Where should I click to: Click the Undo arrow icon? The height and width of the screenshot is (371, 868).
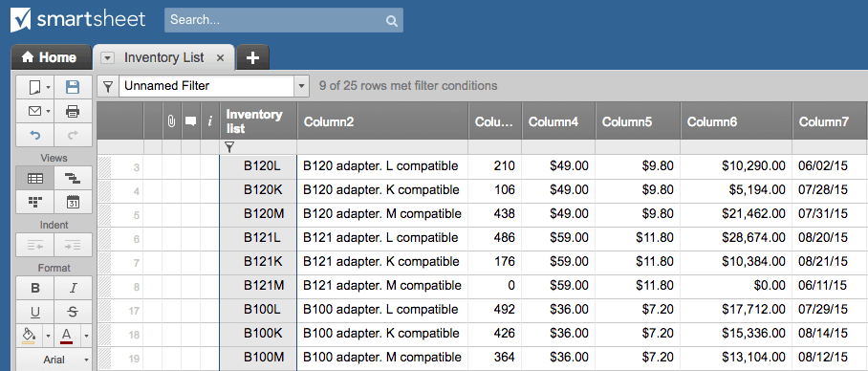click(34, 135)
